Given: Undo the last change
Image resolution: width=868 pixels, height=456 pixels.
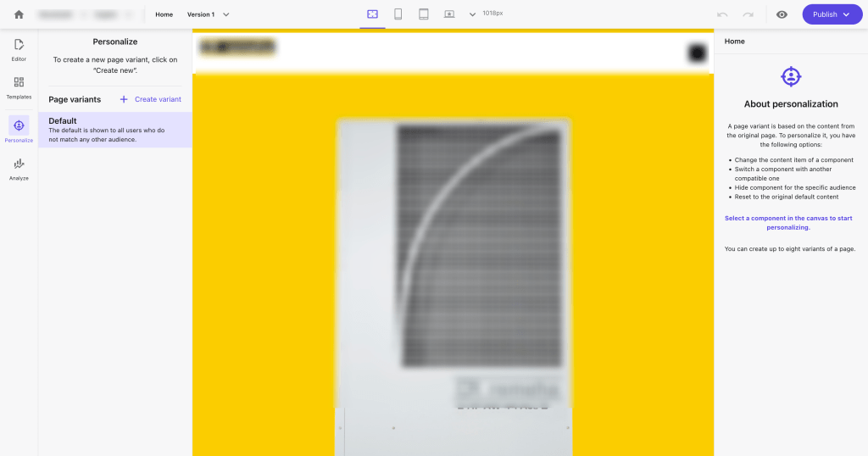Looking at the screenshot, I should [722, 14].
